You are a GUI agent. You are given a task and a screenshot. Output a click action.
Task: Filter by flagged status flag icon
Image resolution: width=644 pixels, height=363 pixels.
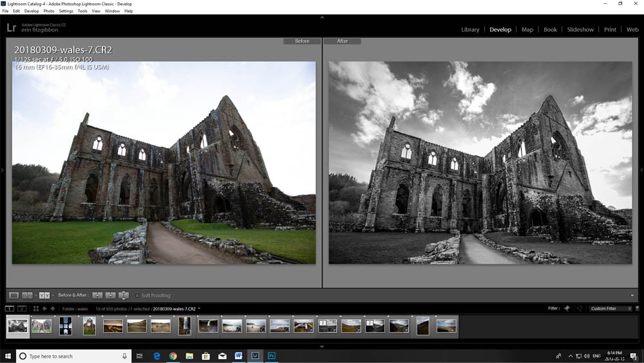[x=567, y=308]
